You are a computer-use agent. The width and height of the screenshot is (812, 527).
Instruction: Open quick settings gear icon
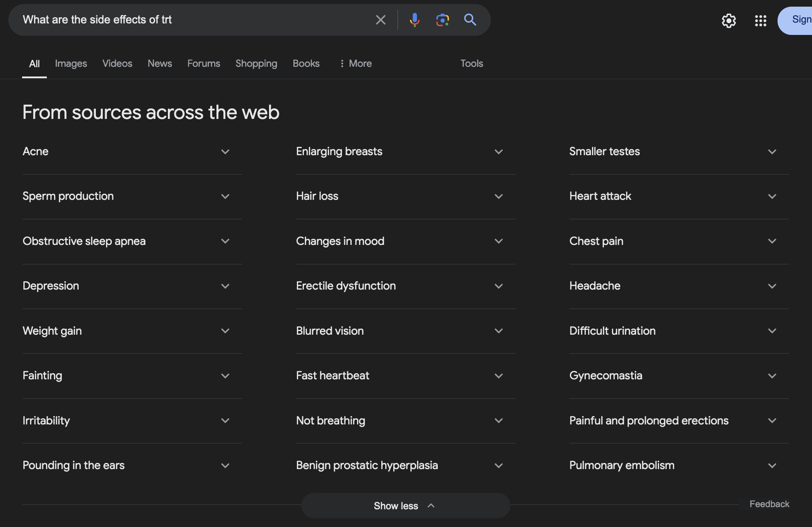click(x=729, y=20)
